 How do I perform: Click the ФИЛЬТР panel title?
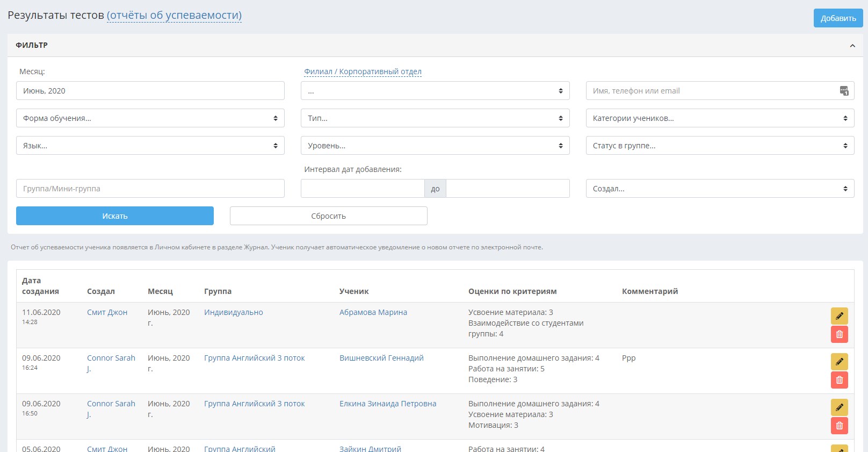pyautogui.click(x=32, y=45)
